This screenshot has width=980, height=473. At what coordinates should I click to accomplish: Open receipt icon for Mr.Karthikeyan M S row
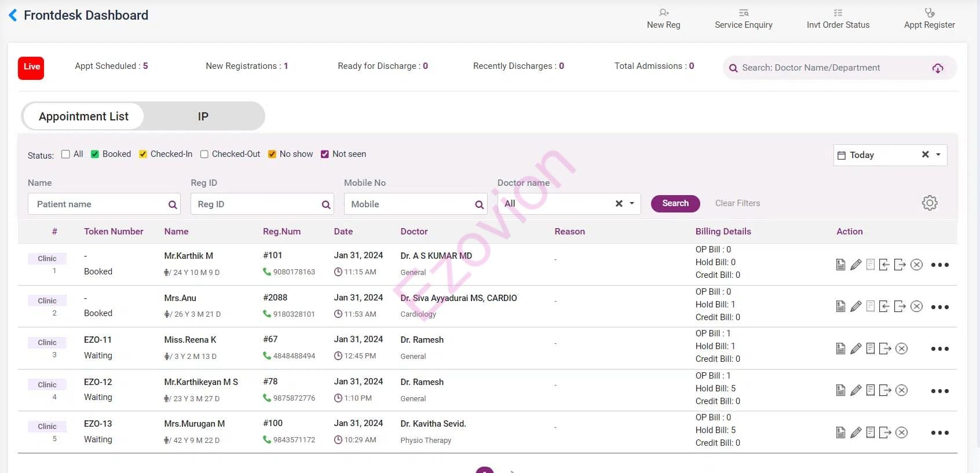(x=871, y=390)
